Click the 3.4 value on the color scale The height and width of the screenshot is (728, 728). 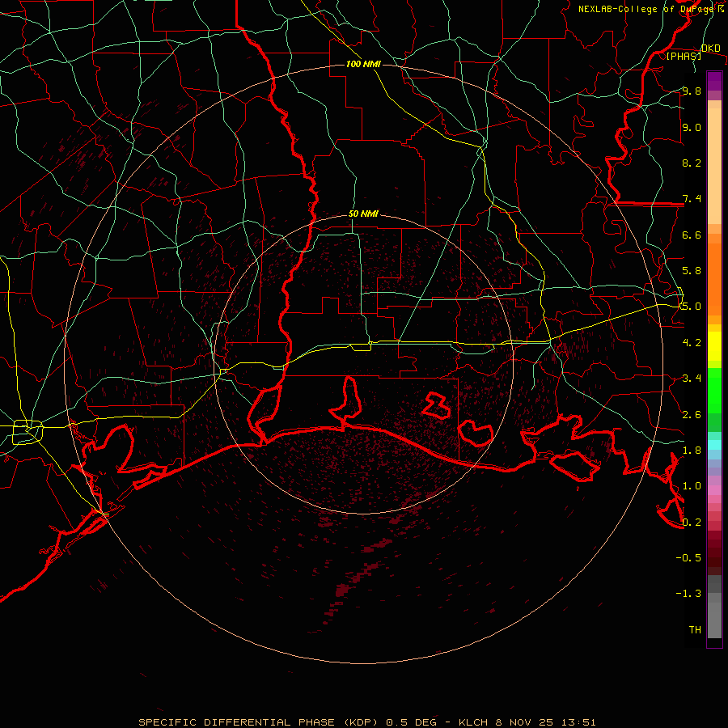(x=692, y=379)
